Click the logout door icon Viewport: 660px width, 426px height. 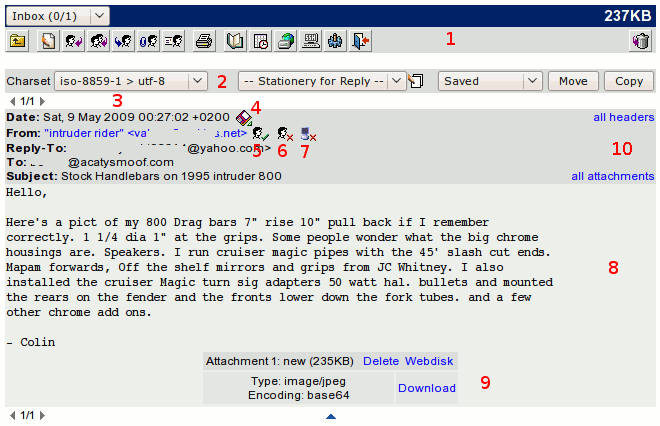pyautogui.click(x=360, y=41)
